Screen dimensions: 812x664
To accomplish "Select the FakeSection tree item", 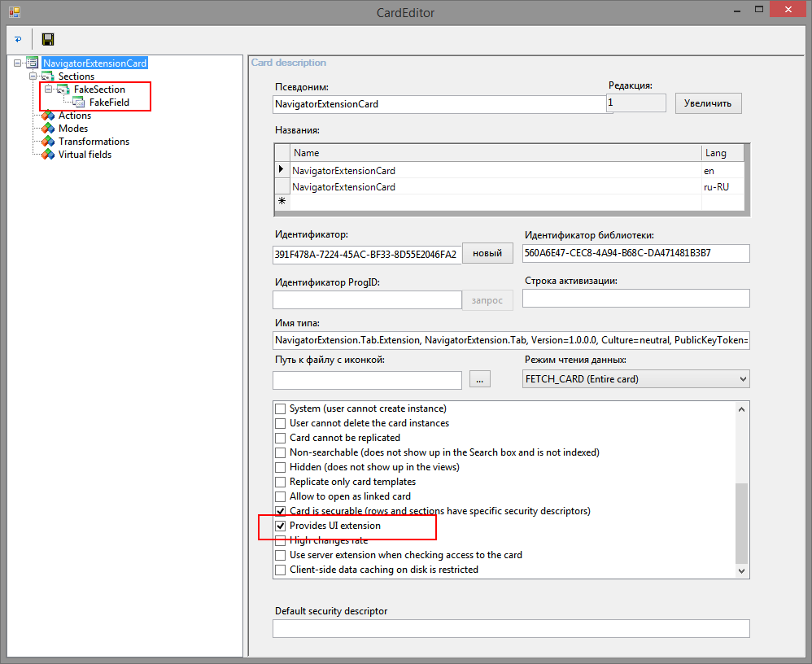I will click(x=99, y=90).
